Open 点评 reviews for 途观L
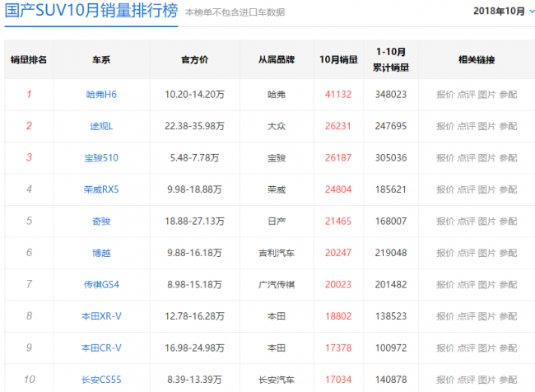The image size is (535, 392). click(466, 126)
